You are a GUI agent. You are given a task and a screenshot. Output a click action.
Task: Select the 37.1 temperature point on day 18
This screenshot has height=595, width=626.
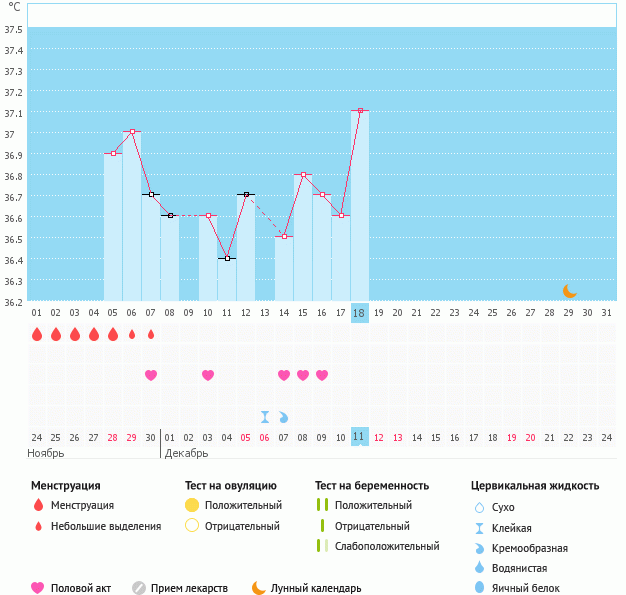(360, 110)
